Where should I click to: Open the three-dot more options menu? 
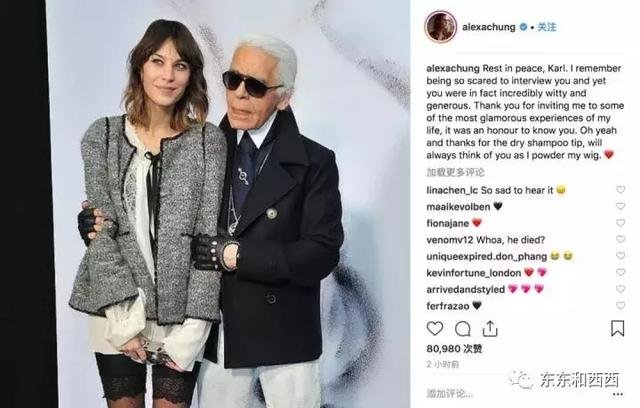coord(618,394)
